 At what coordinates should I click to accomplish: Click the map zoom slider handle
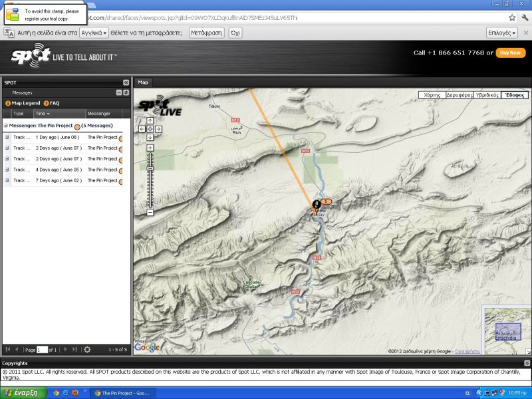tap(150, 169)
